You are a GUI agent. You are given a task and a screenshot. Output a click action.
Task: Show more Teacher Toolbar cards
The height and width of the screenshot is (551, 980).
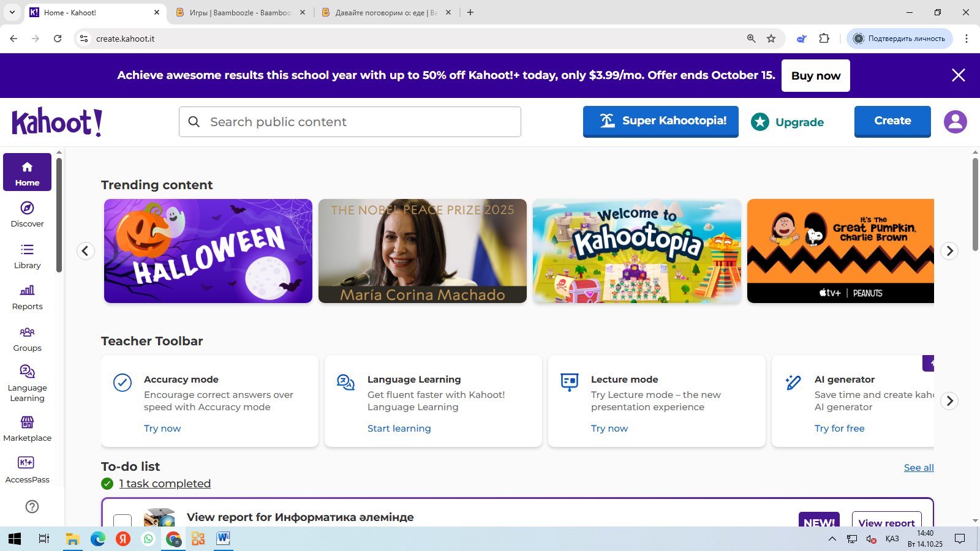[949, 401]
